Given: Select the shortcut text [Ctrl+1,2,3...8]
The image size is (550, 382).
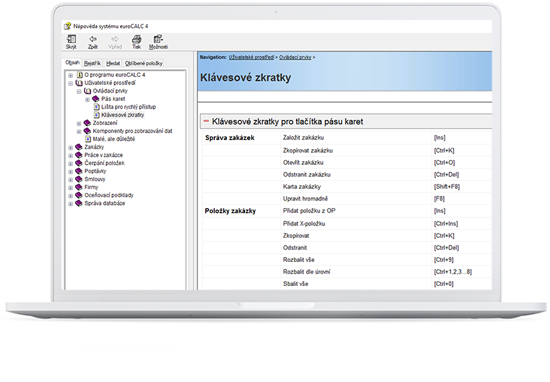Looking at the screenshot, I should pyautogui.click(x=452, y=272).
